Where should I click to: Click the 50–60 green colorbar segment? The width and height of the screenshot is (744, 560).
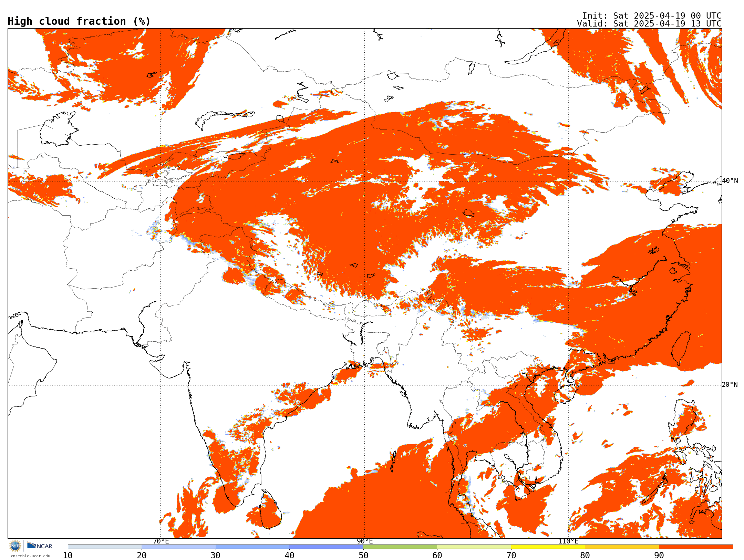[x=400, y=547]
